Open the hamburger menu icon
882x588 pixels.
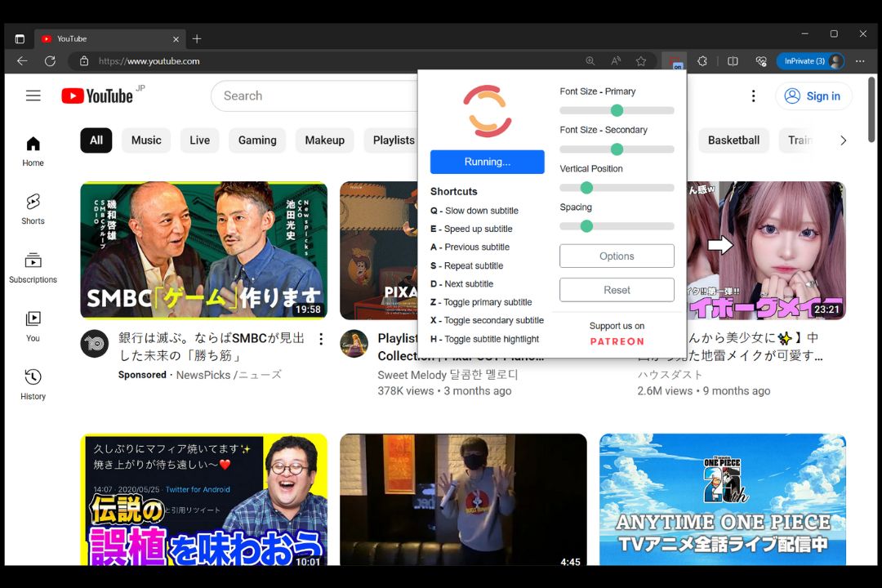[x=33, y=96]
